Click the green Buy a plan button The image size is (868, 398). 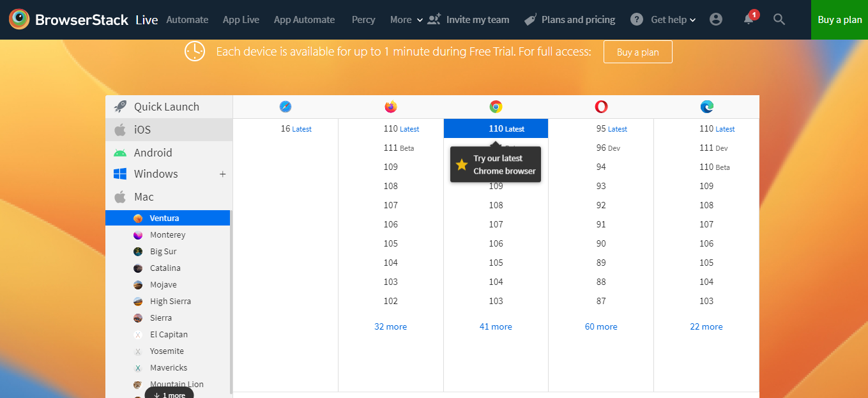point(839,20)
